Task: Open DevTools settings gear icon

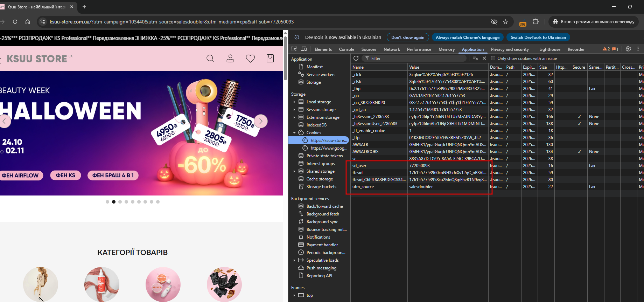Action: pos(628,49)
